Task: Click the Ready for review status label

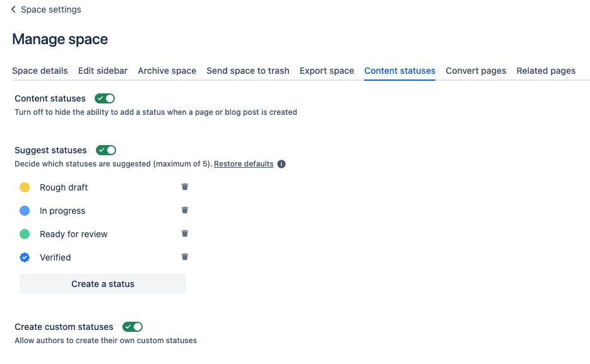Action: (x=73, y=234)
